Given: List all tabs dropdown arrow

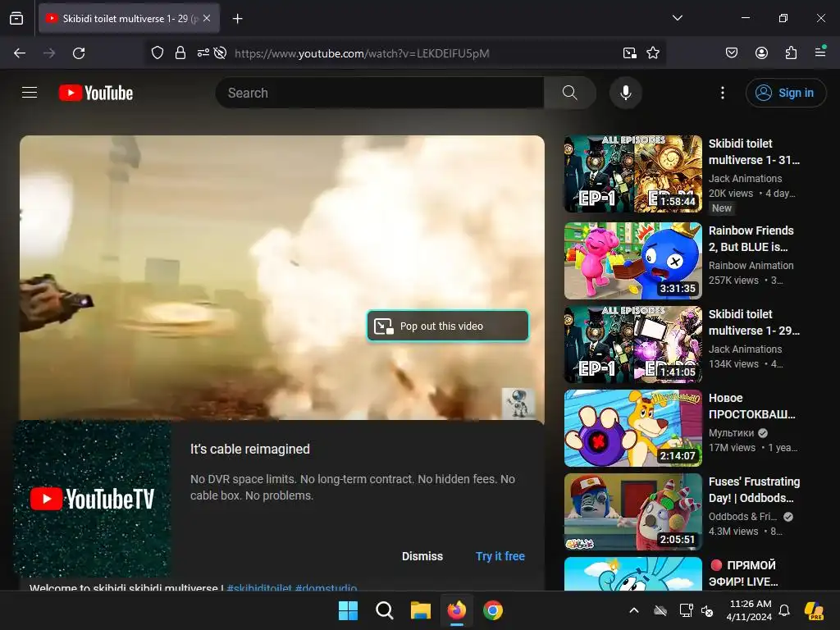Looking at the screenshot, I should pyautogui.click(x=677, y=18).
